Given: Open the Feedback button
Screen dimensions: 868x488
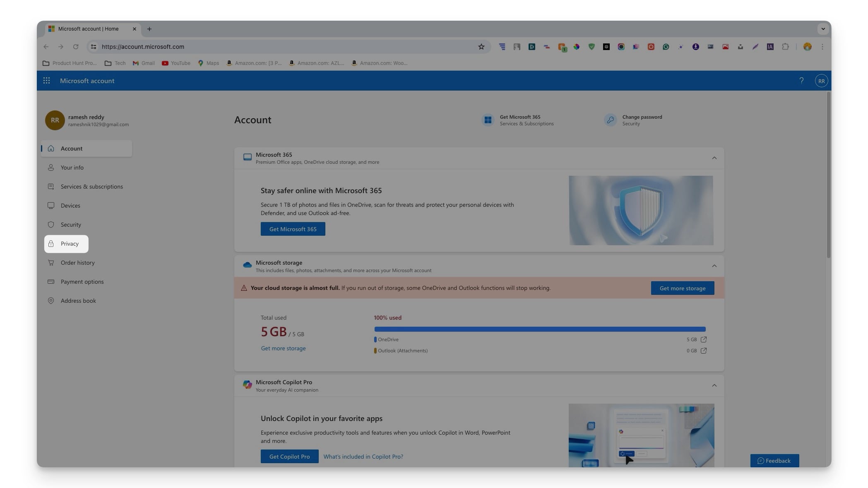Looking at the screenshot, I should pyautogui.click(x=774, y=461).
